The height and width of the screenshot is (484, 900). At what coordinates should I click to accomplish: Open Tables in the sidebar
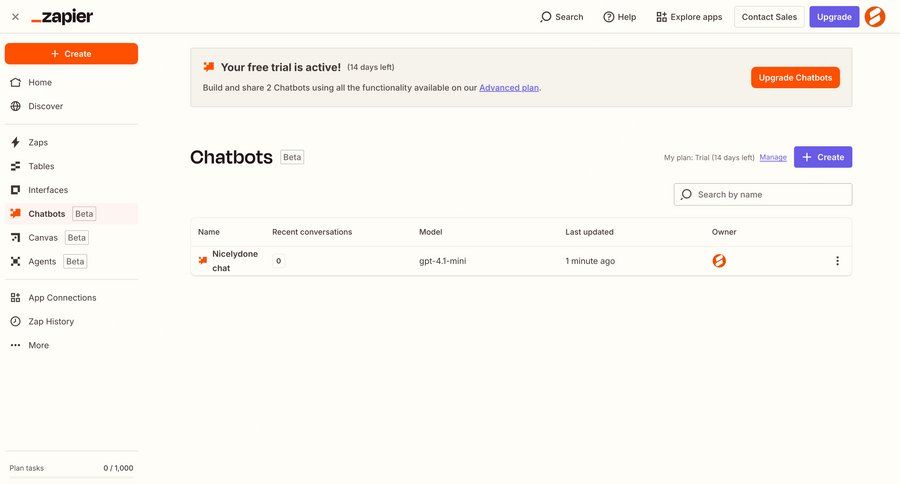(x=71, y=166)
